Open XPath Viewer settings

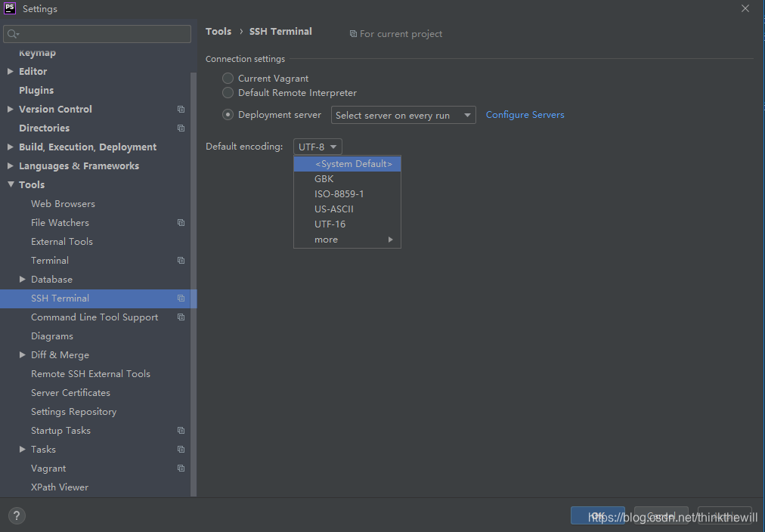coord(60,487)
